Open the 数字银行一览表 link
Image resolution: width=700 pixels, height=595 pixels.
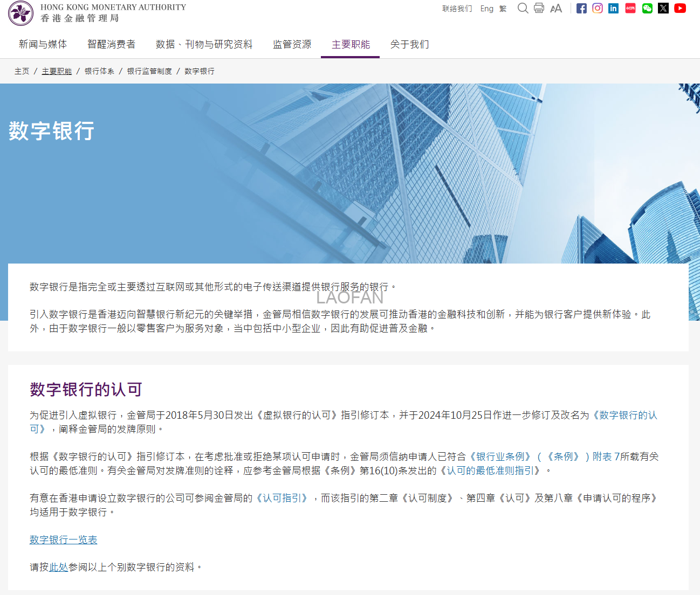(63, 539)
